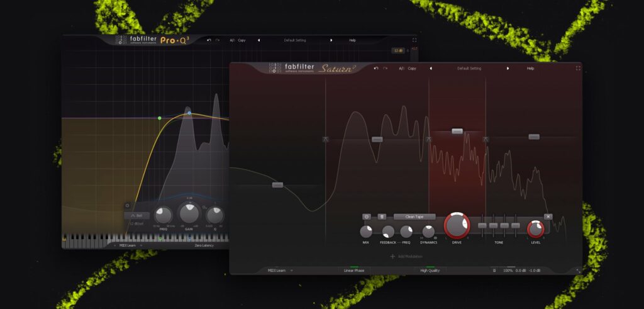
Task: Open the Clean Tape distortion style dropdown
Action: pos(414,216)
